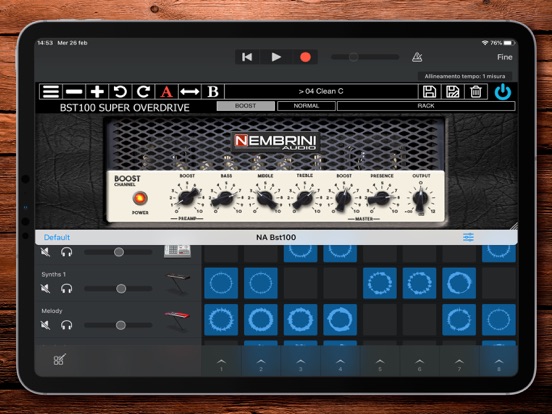Viewport: 552px width, 414px height.
Task: Go to beginning of the song
Action: (247, 57)
